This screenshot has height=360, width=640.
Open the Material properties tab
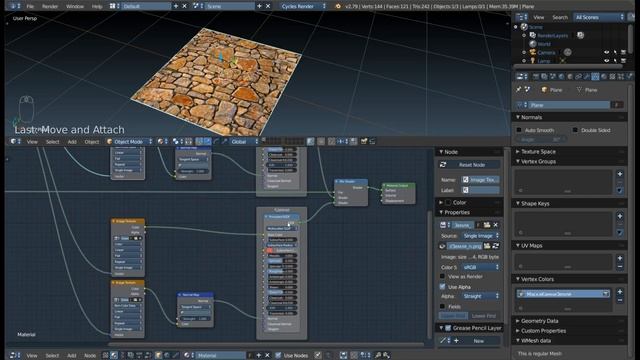pyautogui.click(x=604, y=76)
